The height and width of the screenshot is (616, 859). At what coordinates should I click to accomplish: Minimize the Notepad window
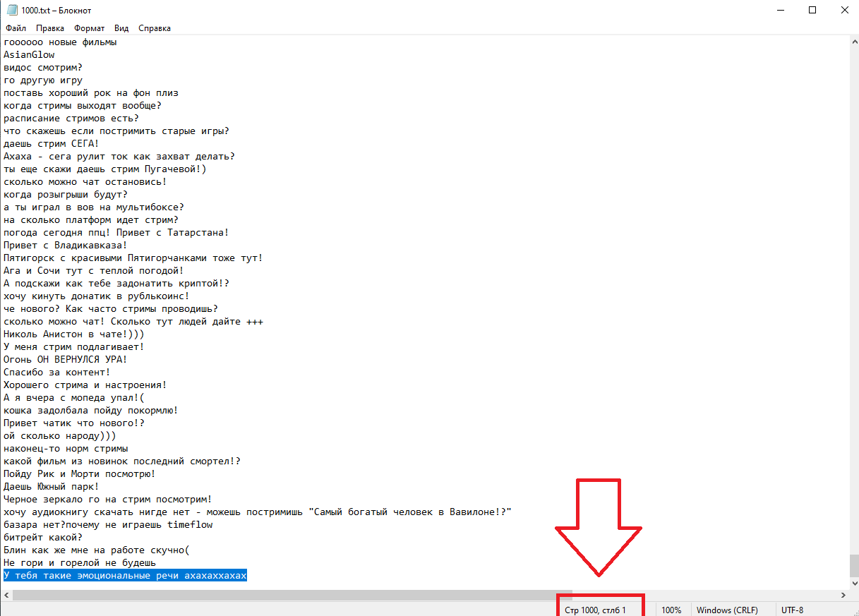pyautogui.click(x=779, y=10)
